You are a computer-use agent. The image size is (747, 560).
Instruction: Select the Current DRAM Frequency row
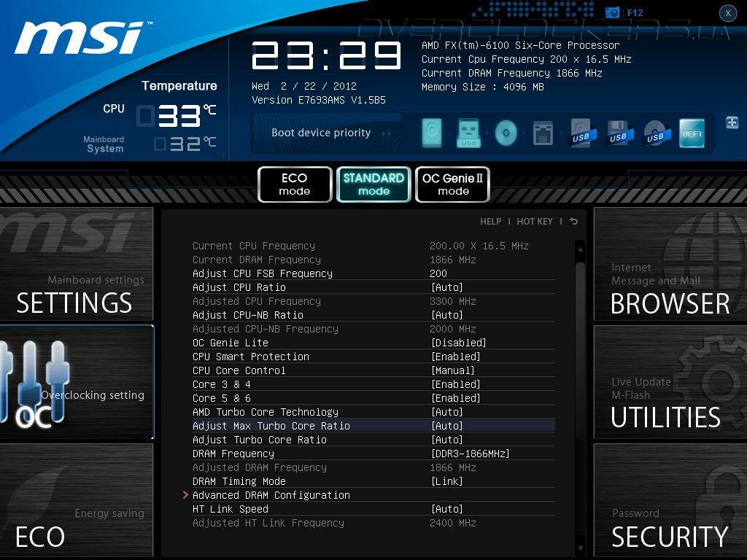point(373,260)
